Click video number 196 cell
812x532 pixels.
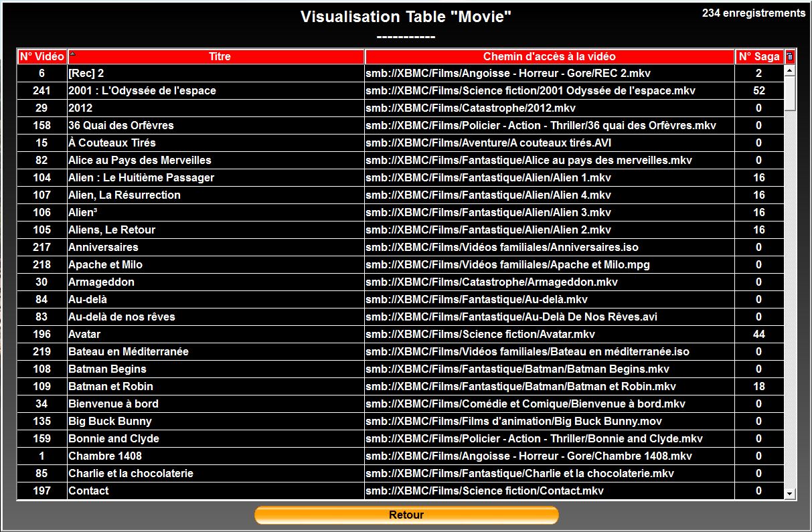pos(42,334)
